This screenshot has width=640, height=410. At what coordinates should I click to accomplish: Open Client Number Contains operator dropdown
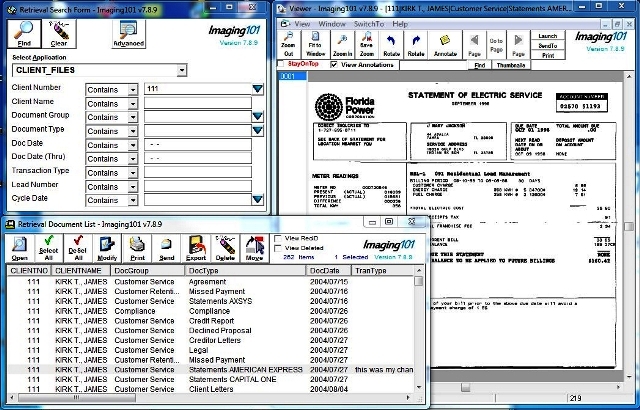(133, 90)
